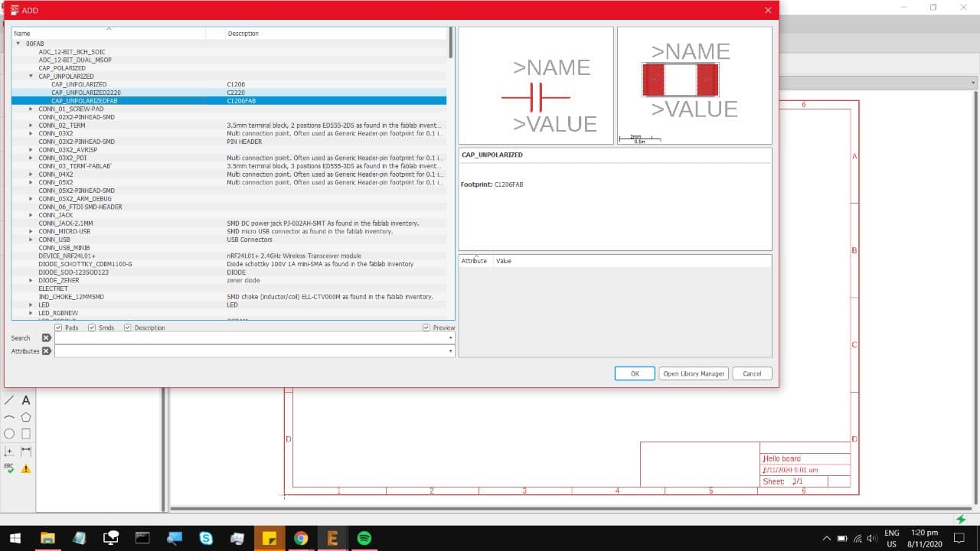Image resolution: width=980 pixels, height=551 pixels.
Task: Expand the LED entry
Action: coord(31,305)
